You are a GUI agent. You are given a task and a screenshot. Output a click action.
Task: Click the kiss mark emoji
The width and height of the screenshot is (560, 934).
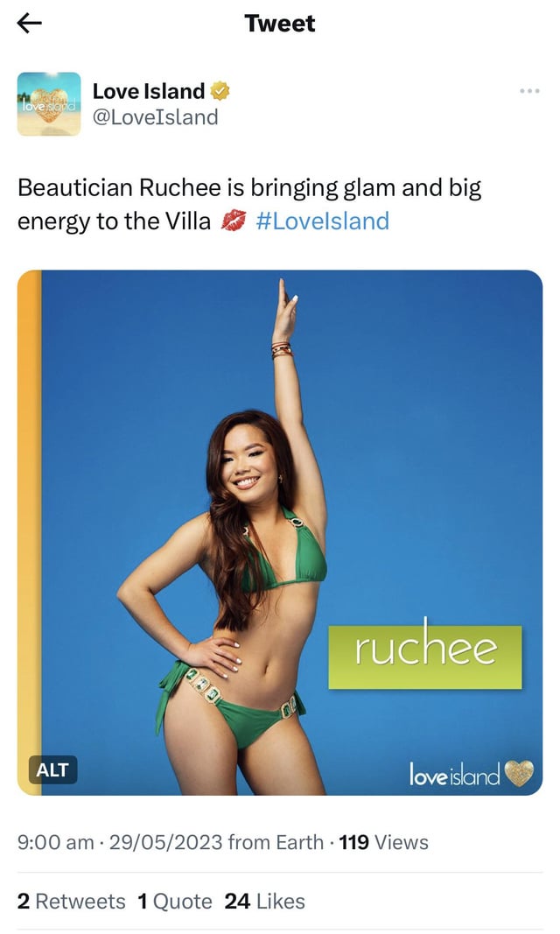pyautogui.click(x=233, y=221)
